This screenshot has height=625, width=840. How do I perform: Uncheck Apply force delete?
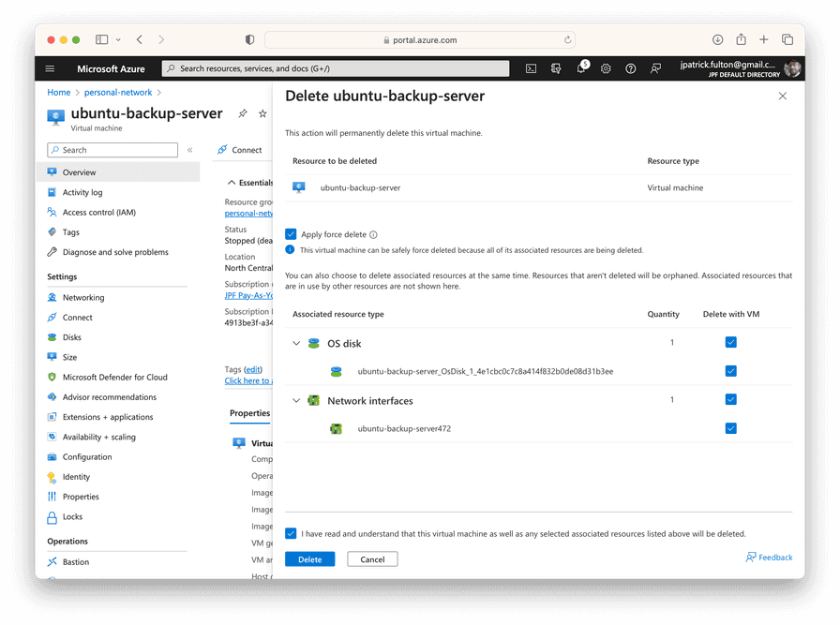[291, 234]
